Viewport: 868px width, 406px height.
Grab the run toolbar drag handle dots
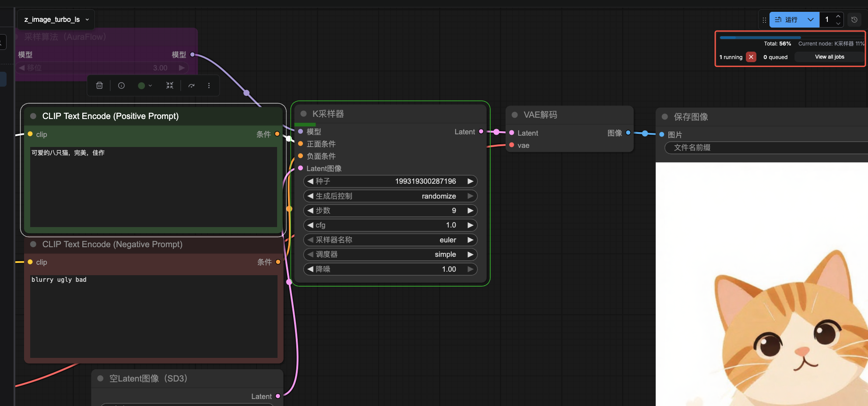tap(764, 20)
